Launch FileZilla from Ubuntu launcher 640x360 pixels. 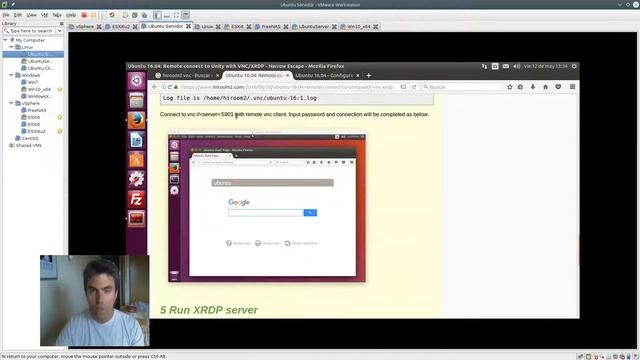(136, 199)
